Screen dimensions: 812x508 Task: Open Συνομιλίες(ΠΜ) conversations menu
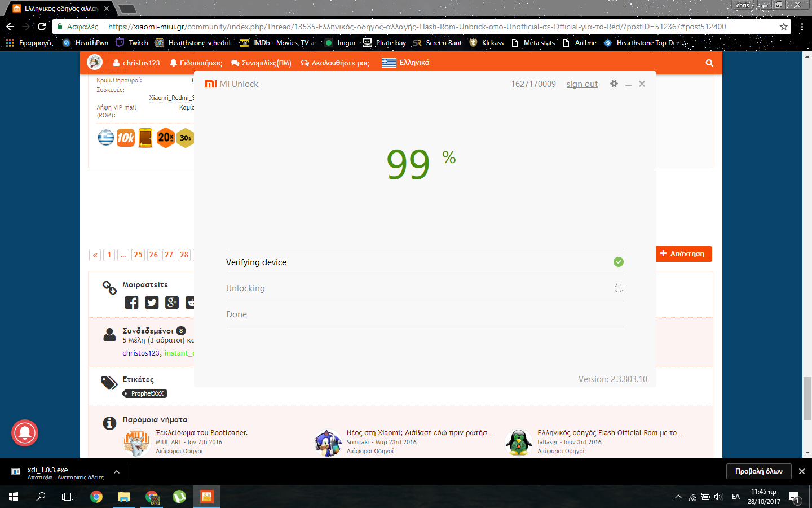261,63
